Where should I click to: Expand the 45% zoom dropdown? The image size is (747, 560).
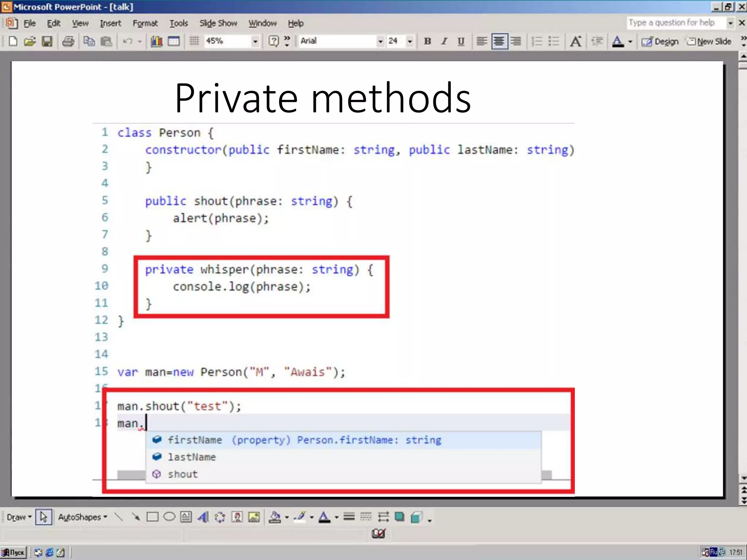[255, 41]
